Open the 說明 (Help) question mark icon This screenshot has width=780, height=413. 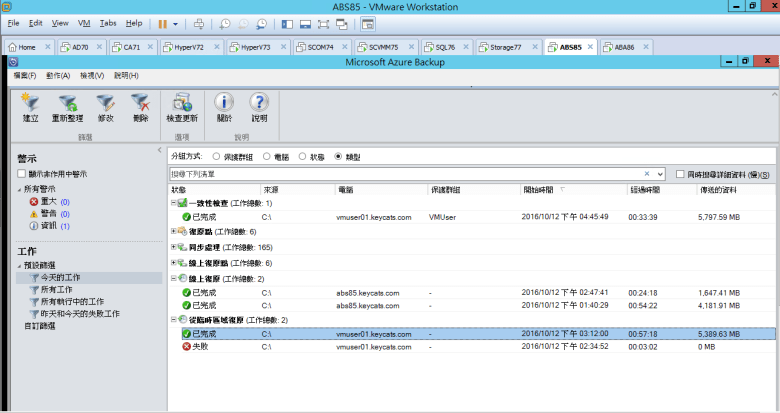pyautogui.click(x=259, y=107)
